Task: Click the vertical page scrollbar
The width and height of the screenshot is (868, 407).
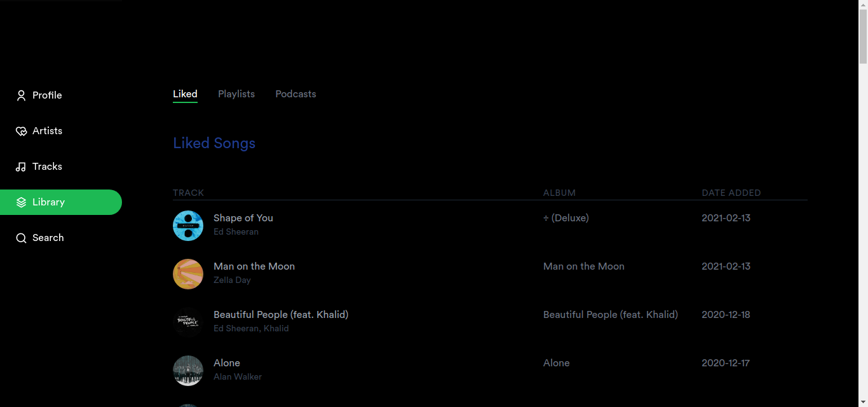Action: (x=863, y=203)
